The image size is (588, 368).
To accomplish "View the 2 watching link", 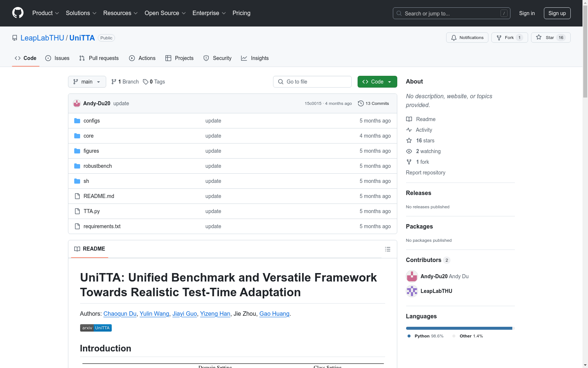I will [x=423, y=151].
